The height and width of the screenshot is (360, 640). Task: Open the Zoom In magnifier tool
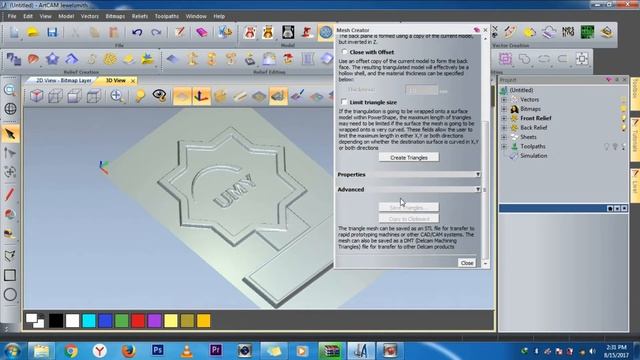click(117, 96)
